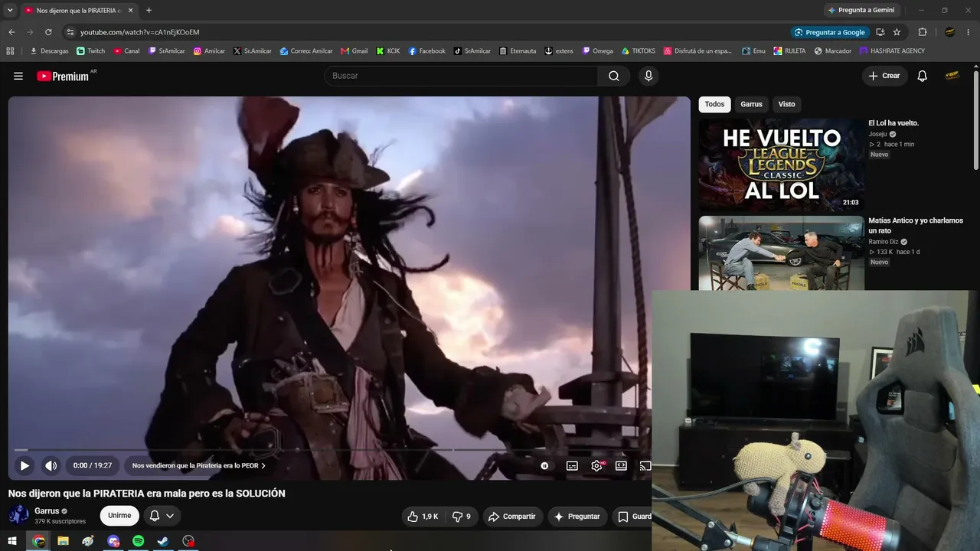
Task: Save the video with the Guardar button
Action: pos(632,517)
